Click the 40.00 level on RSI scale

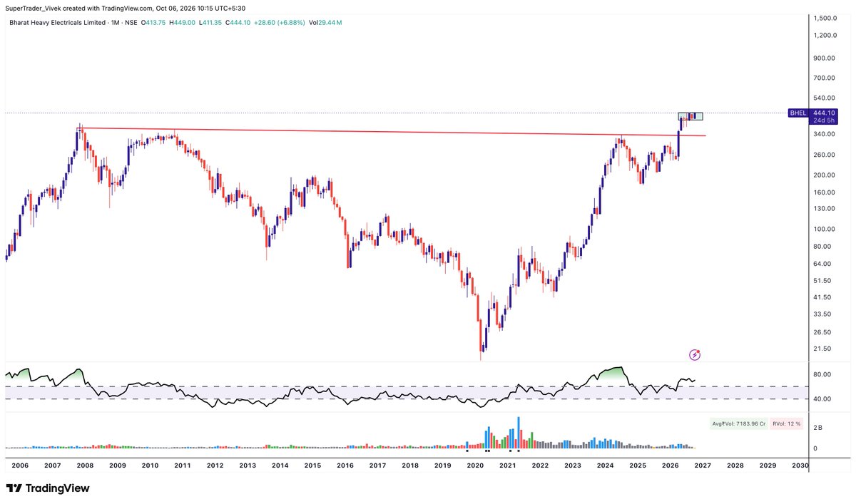[822, 399]
